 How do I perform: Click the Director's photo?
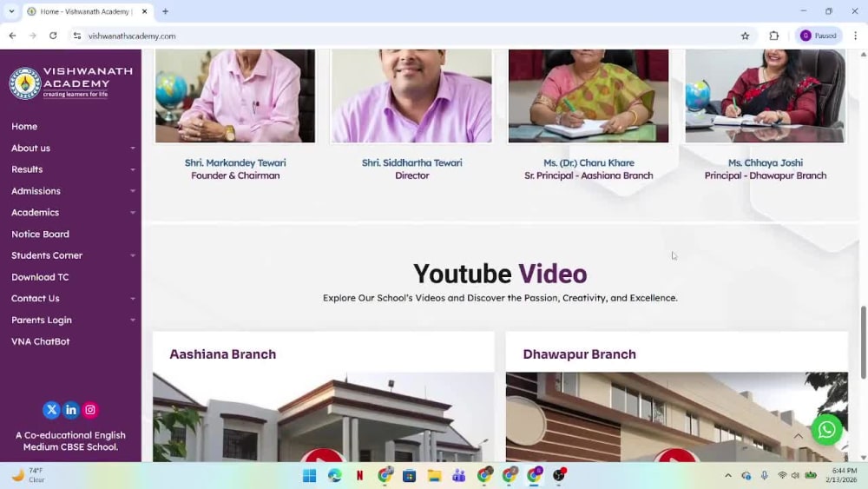click(x=411, y=96)
